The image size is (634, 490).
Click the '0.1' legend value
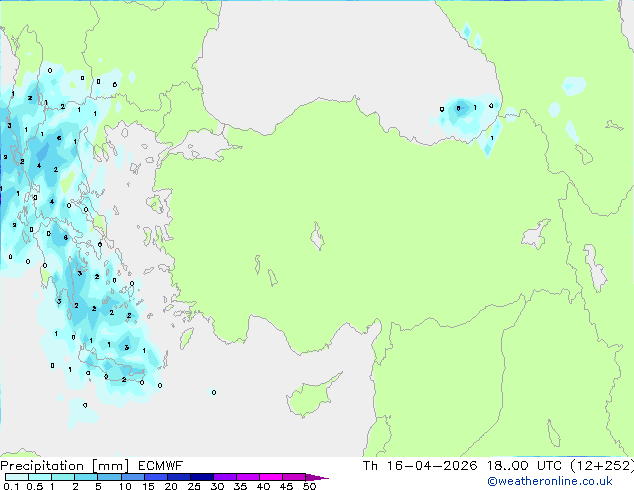coord(11,486)
